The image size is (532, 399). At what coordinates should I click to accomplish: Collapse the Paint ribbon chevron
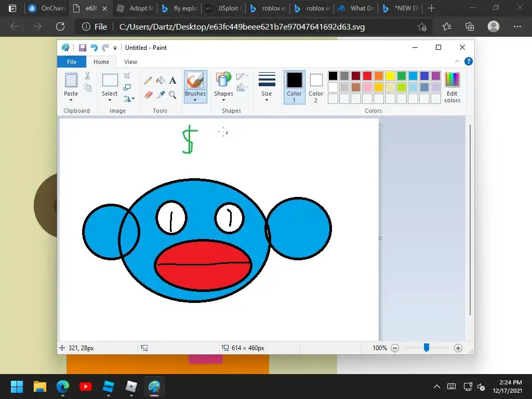coord(457,61)
